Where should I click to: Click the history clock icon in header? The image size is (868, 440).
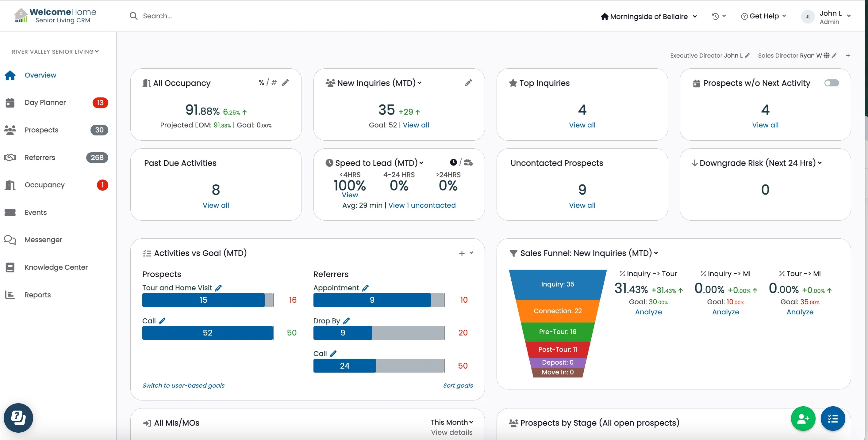pos(715,16)
